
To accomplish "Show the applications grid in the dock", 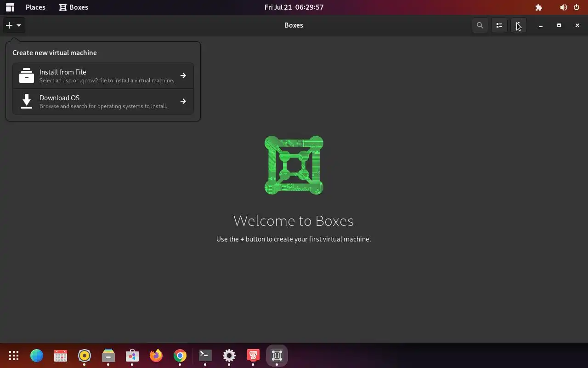I will [x=14, y=356].
